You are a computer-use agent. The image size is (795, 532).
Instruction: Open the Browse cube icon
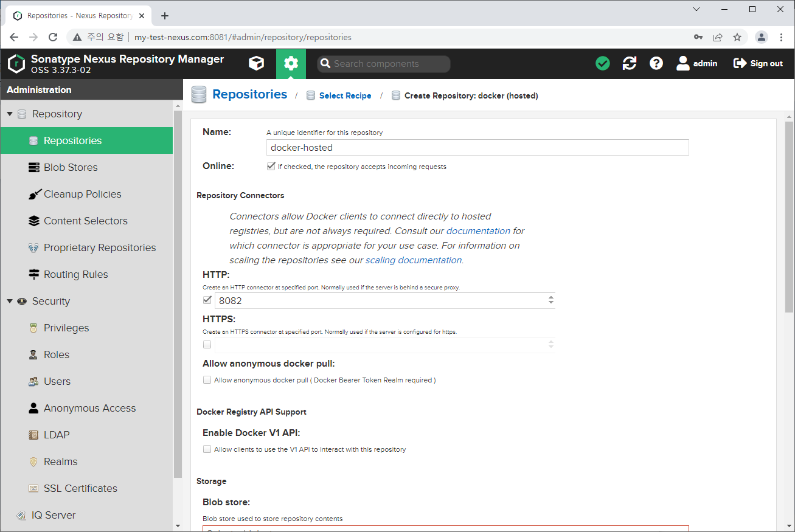(257, 63)
